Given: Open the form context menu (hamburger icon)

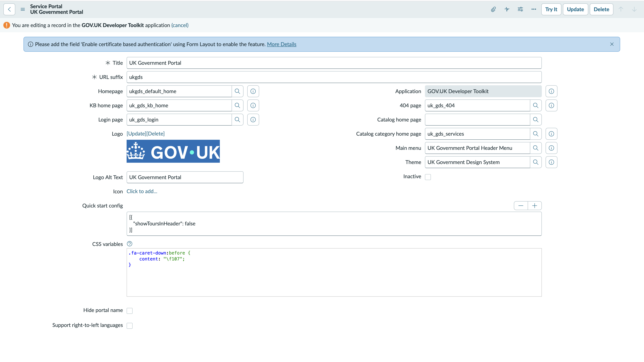Looking at the screenshot, I should coord(23,9).
